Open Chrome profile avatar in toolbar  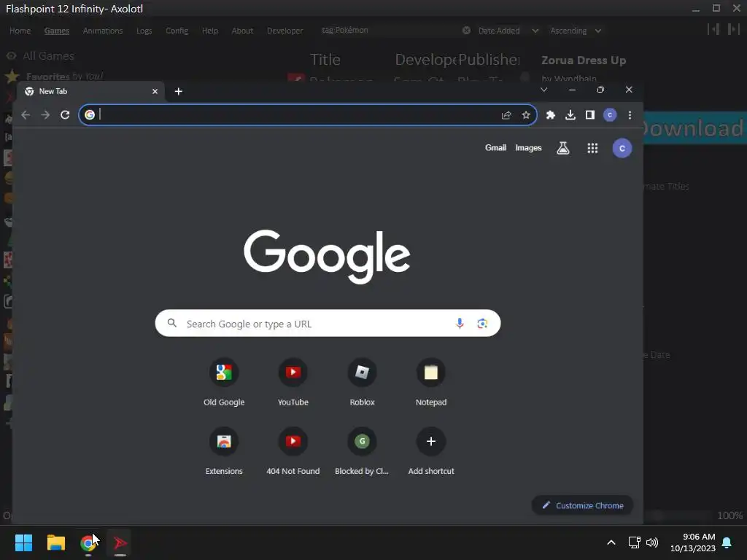(610, 114)
